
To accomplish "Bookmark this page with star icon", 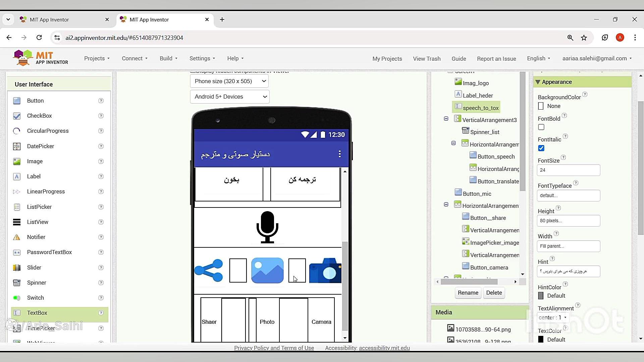I will 584,38.
